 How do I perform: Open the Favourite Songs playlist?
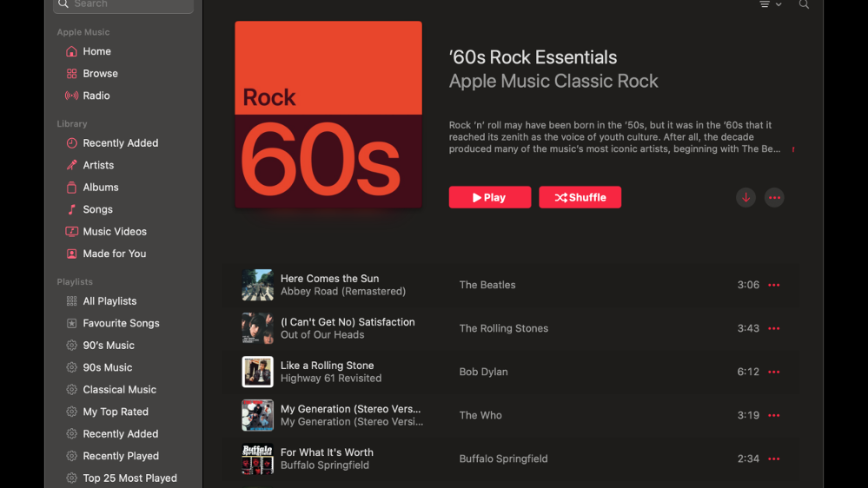pyautogui.click(x=121, y=323)
